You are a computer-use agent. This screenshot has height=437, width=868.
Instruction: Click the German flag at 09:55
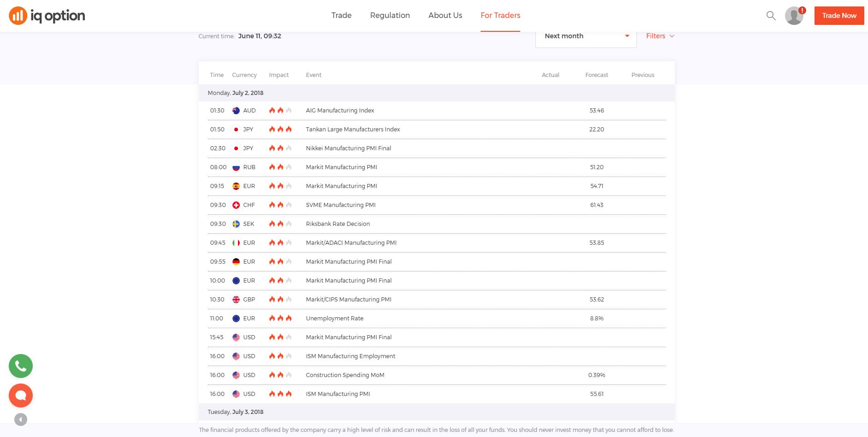pyautogui.click(x=236, y=262)
